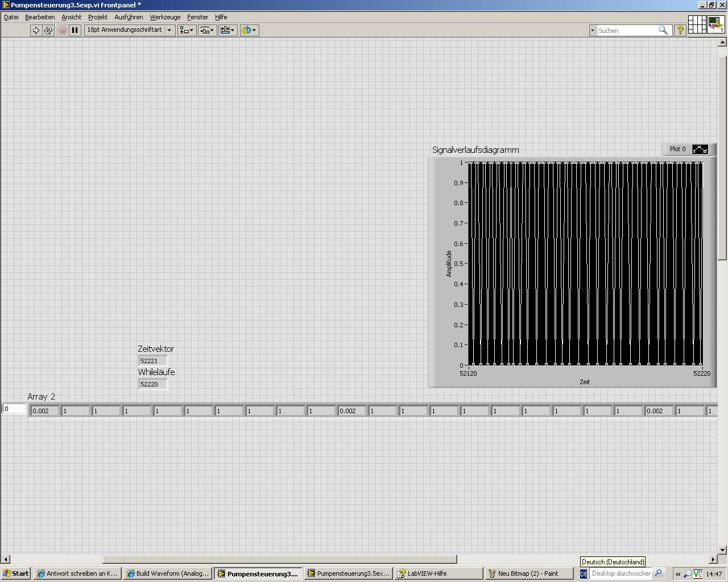Click the VI icon in top-right corner
728x582 pixels.
(715, 25)
